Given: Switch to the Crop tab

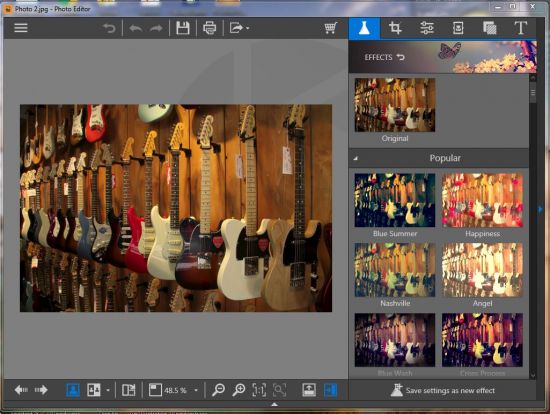Looking at the screenshot, I should 395,28.
